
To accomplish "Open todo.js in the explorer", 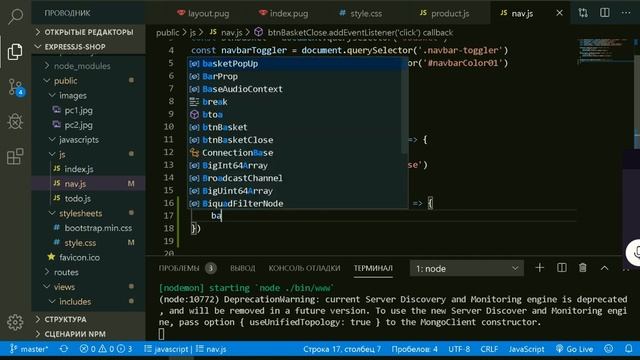I will [x=89, y=198].
